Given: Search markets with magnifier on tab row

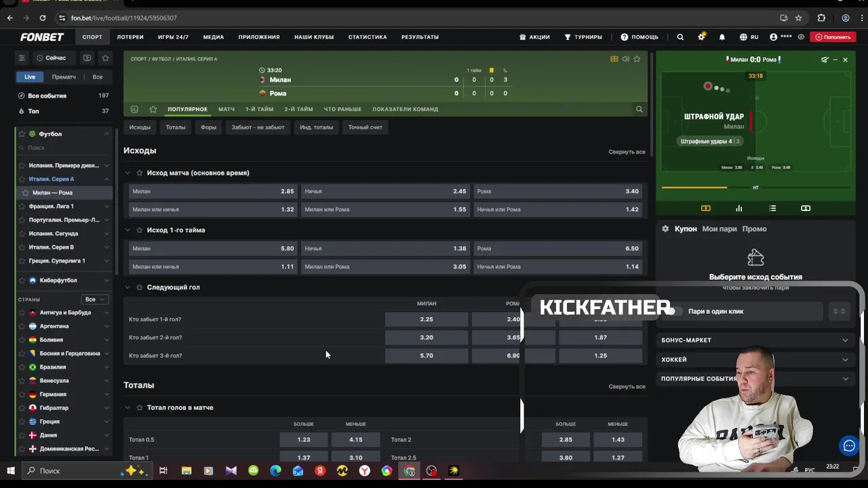Looking at the screenshot, I should tap(639, 109).
